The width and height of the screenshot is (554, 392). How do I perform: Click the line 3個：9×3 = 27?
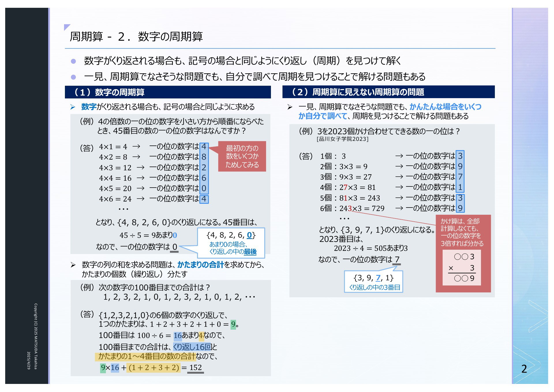tap(346, 177)
